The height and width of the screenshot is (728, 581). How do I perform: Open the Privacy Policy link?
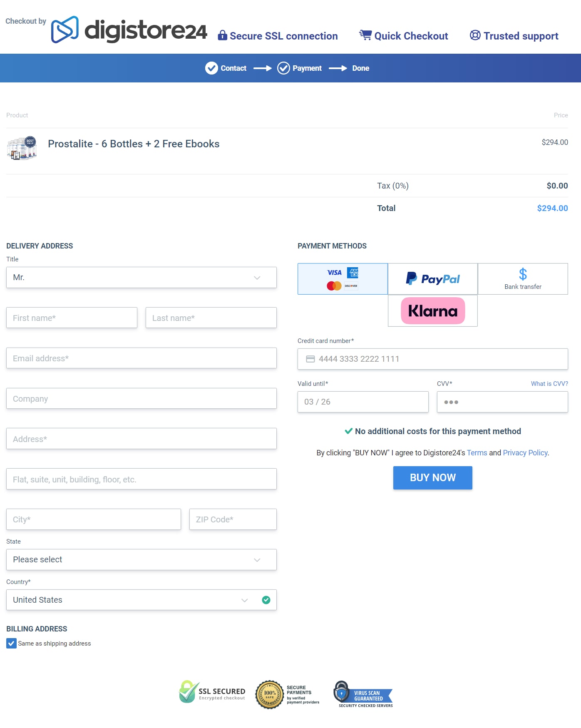(x=525, y=453)
